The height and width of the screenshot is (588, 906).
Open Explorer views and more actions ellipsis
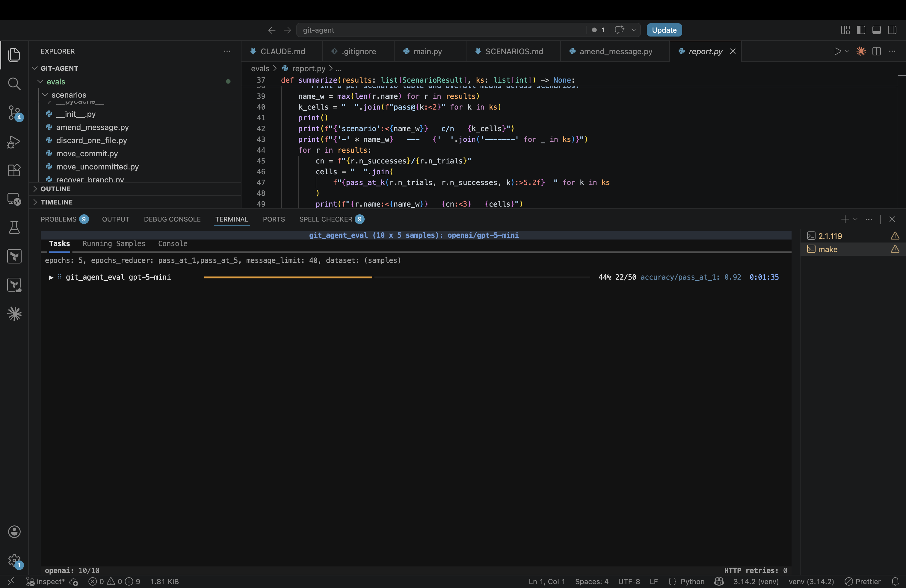coord(227,51)
